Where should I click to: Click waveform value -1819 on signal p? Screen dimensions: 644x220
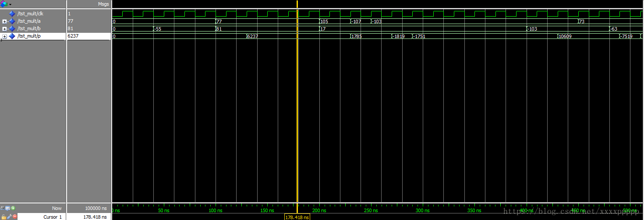(399, 36)
